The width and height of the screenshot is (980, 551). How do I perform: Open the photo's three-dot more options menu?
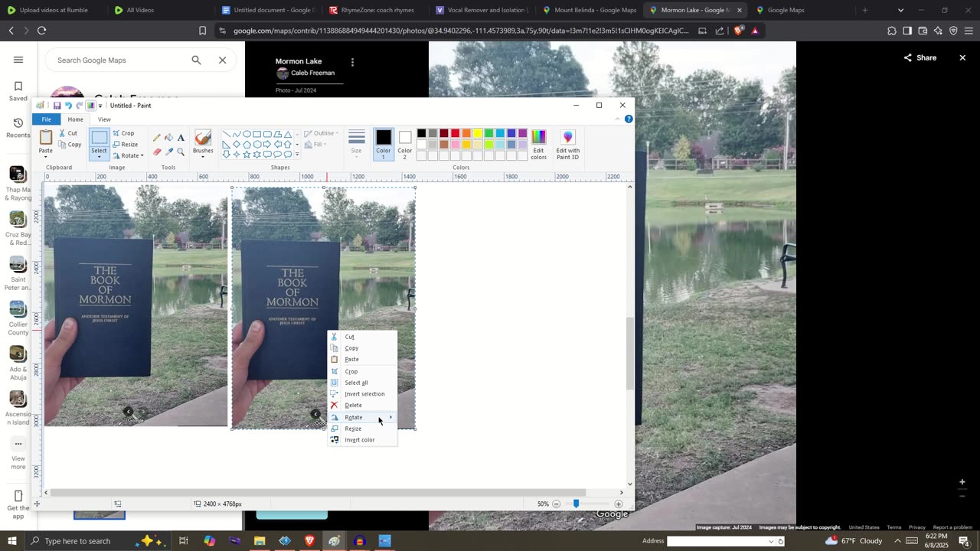[x=352, y=62]
